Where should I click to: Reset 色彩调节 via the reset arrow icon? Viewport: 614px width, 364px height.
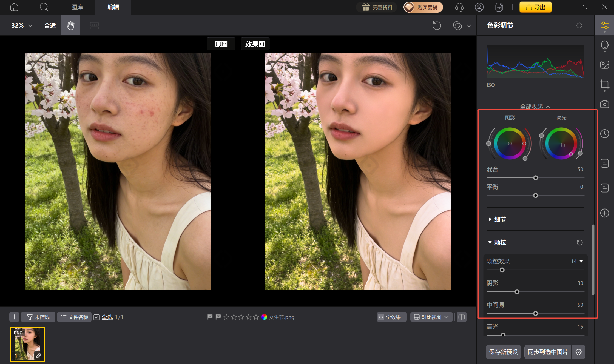coord(579,25)
